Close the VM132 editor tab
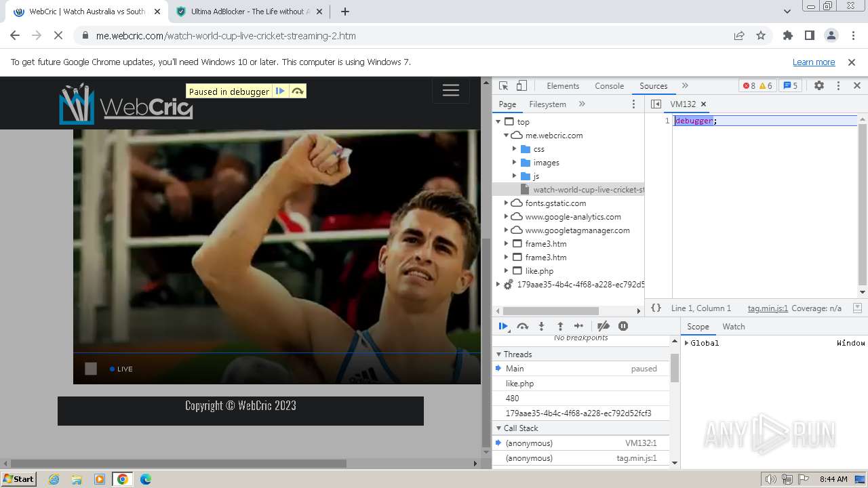Image resolution: width=868 pixels, height=488 pixels. coord(703,104)
